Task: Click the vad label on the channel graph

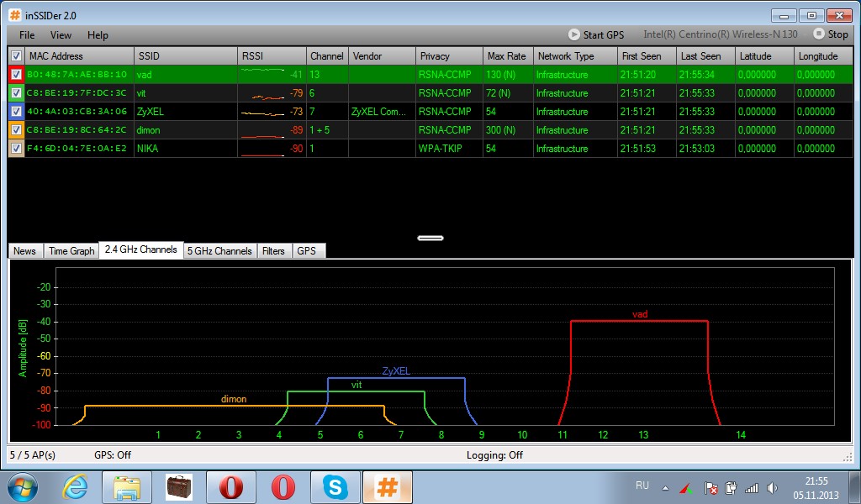Action: (x=640, y=314)
